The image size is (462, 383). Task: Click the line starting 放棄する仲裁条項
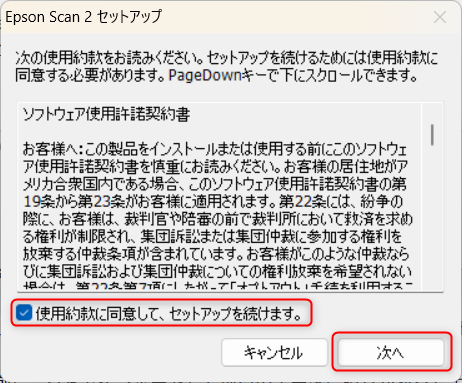(216, 254)
